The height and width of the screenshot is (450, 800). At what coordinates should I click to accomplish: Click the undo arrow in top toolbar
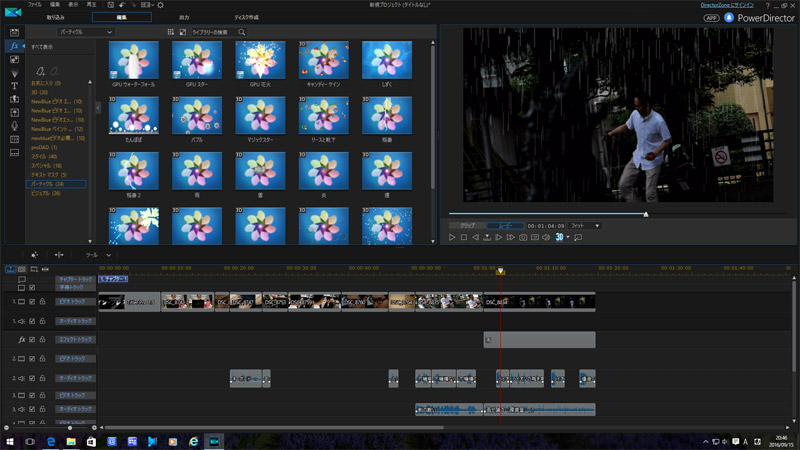coord(122,5)
